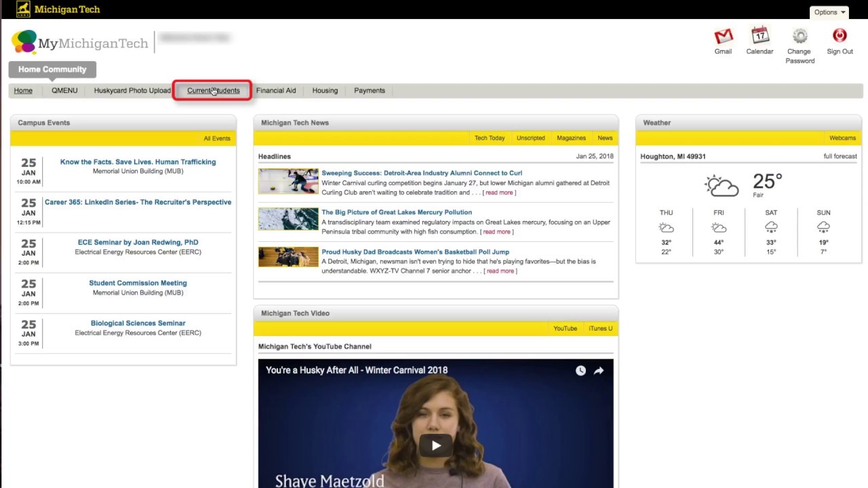The height and width of the screenshot is (488, 868).
Task: Click the MyMichiganTech logo
Action: coord(80,42)
